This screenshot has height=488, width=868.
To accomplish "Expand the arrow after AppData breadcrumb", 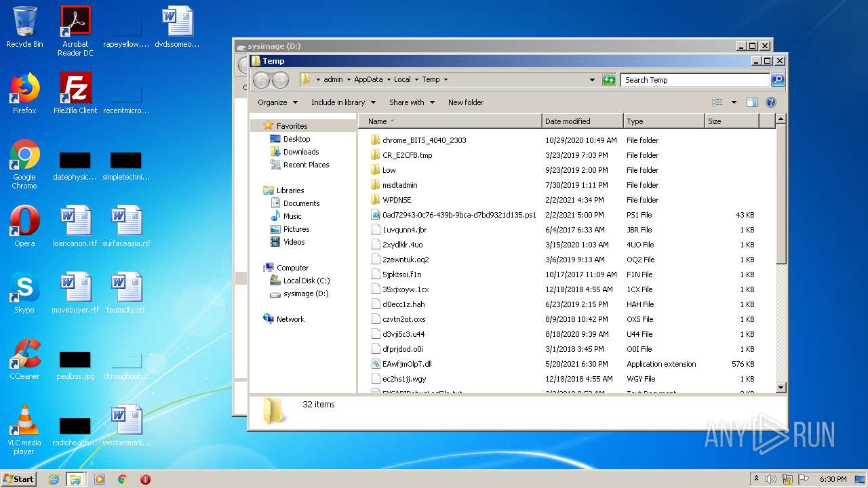I will tap(389, 80).
